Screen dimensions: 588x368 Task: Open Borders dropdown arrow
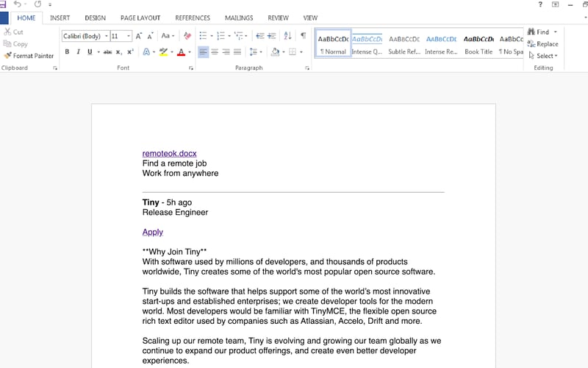[x=301, y=52]
